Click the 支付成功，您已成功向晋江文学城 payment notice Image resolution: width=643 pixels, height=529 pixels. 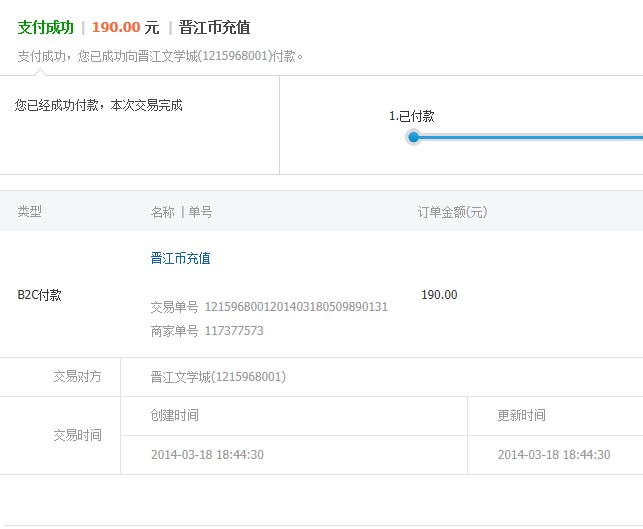pyautogui.click(x=160, y=56)
